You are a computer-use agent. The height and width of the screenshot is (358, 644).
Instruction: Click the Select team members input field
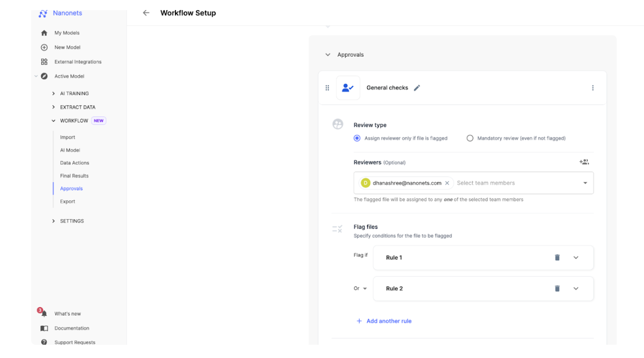[516, 183]
